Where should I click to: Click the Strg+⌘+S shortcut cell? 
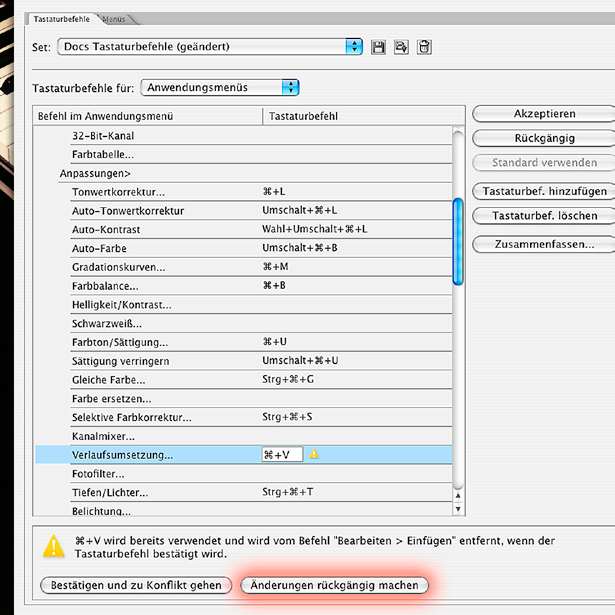(287, 417)
